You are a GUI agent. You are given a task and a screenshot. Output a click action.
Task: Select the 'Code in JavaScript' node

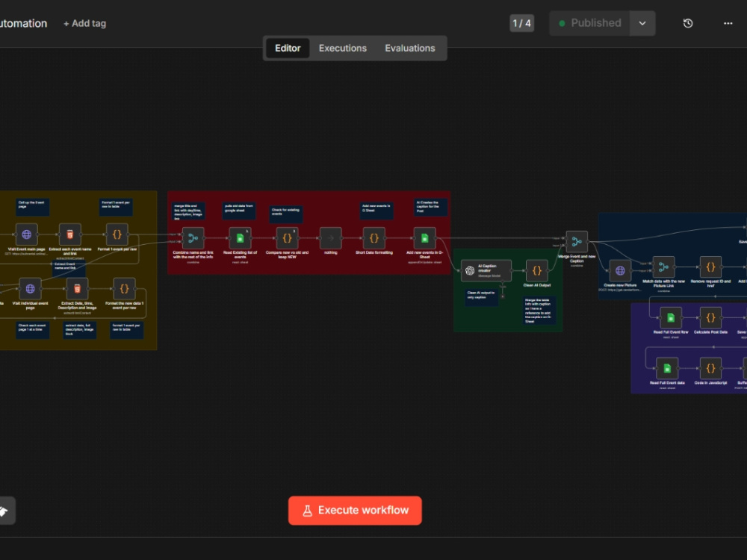click(710, 368)
